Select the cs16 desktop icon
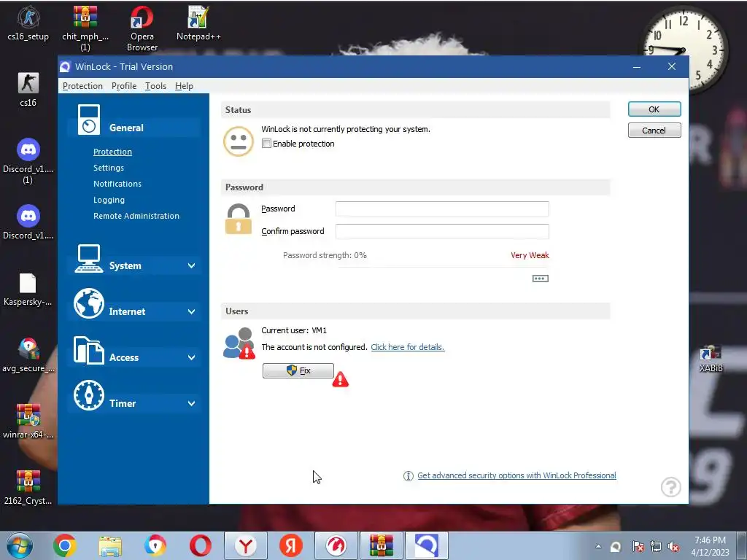 28,90
